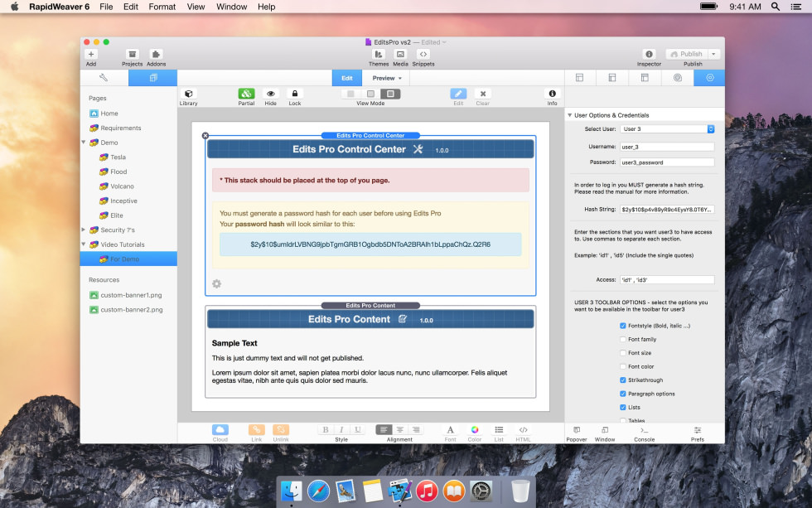This screenshot has height=508, width=812.
Task: Open the Stacks Library icon
Action: [189, 94]
